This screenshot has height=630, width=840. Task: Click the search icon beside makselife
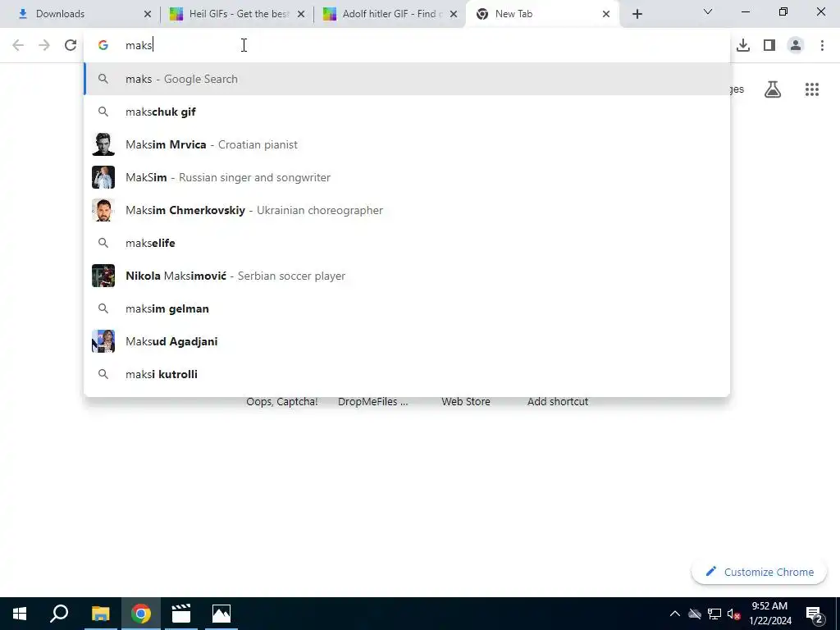[103, 243]
